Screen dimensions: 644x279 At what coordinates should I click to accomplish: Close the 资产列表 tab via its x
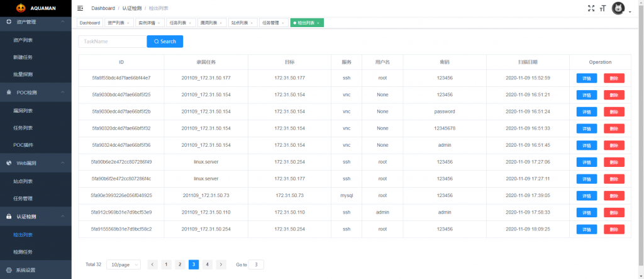[x=128, y=23]
